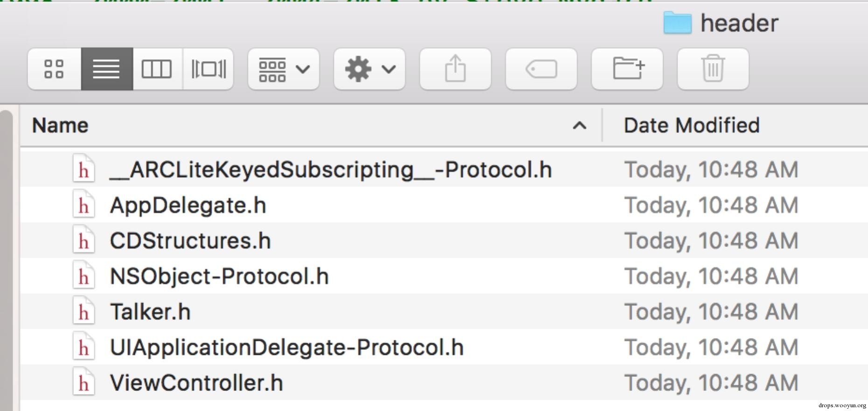Switch to column view
This screenshot has height=411, width=868.
(x=157, y=69)
